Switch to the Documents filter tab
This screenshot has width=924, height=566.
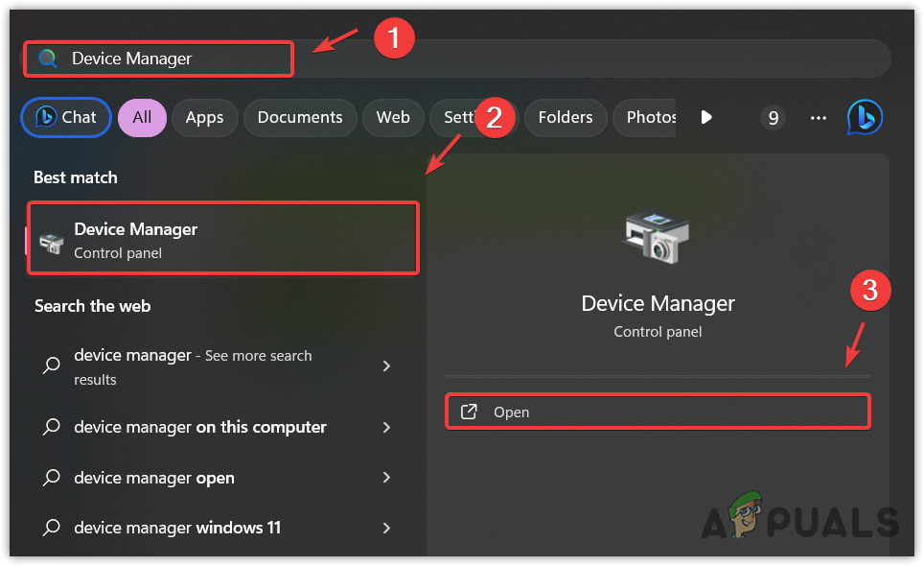pyautogui.click(x=300, y=117)
